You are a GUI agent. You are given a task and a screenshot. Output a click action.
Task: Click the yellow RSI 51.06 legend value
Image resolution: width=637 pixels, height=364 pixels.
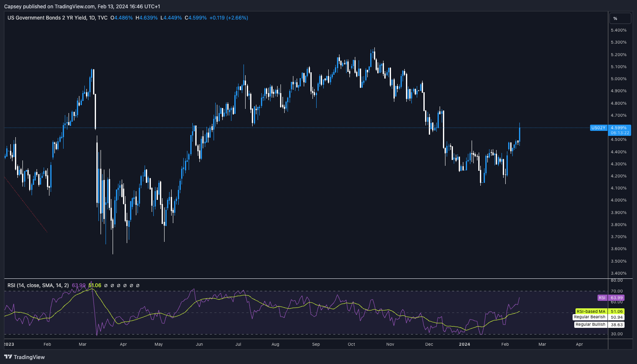coord(95,285)
